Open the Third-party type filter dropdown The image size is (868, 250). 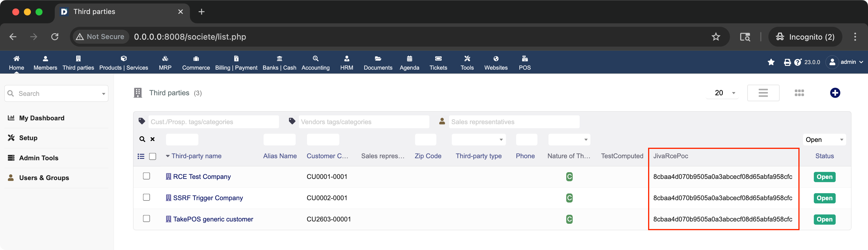click(x=479, y=140)
